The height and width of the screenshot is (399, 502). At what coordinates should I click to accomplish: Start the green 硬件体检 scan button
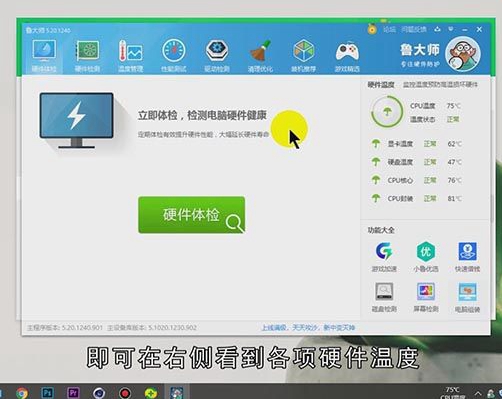click(x=192, y=215)
